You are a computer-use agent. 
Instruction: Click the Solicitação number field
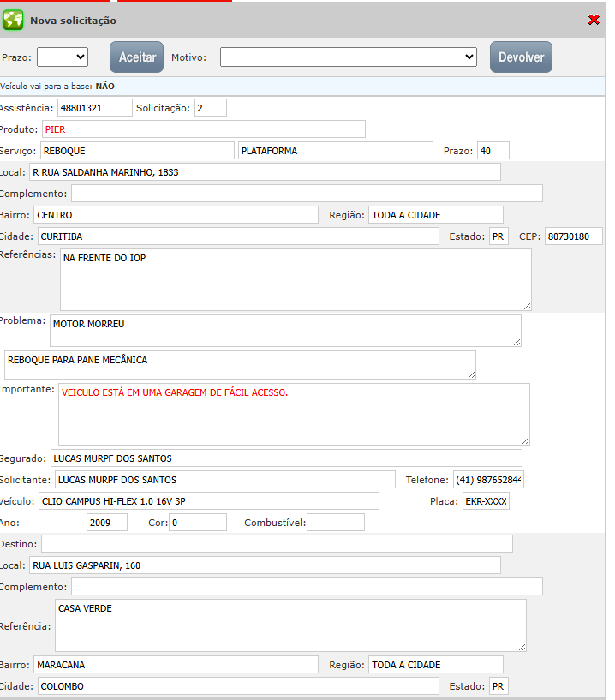click(210, 108)
